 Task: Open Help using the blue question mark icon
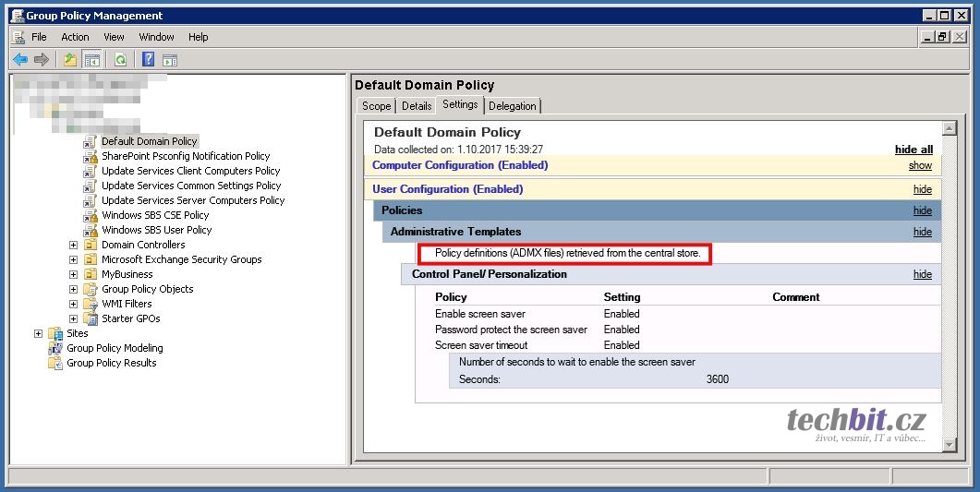(148, 60)
